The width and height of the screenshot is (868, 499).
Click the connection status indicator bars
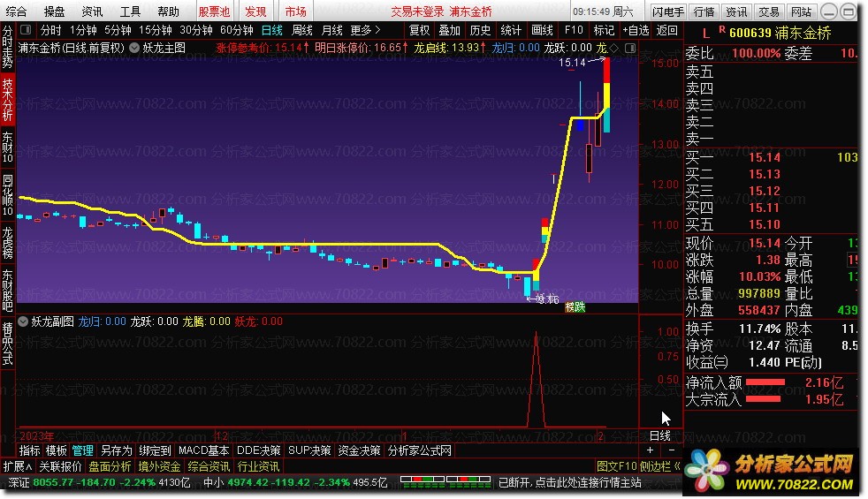pos(445,482)
